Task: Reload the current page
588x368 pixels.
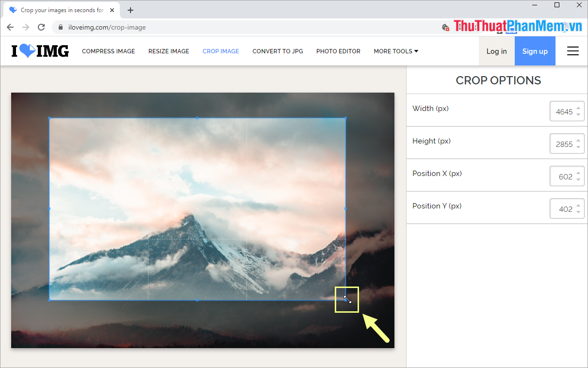Action: tap(41, 27)
